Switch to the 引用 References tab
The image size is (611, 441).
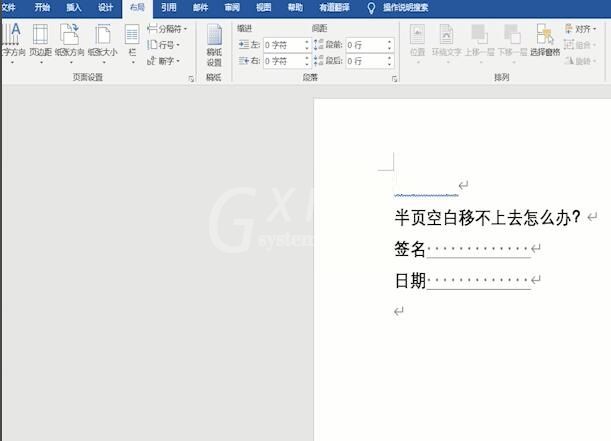tap(169, 7)
